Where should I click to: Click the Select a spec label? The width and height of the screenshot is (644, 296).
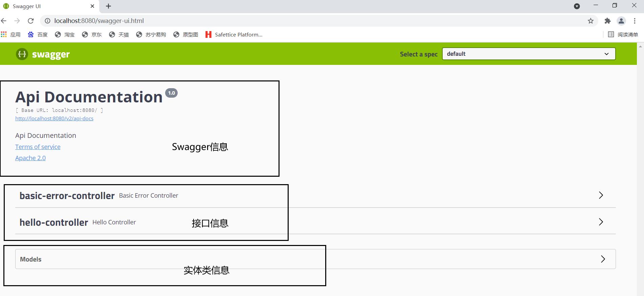(x=419, y=54)
